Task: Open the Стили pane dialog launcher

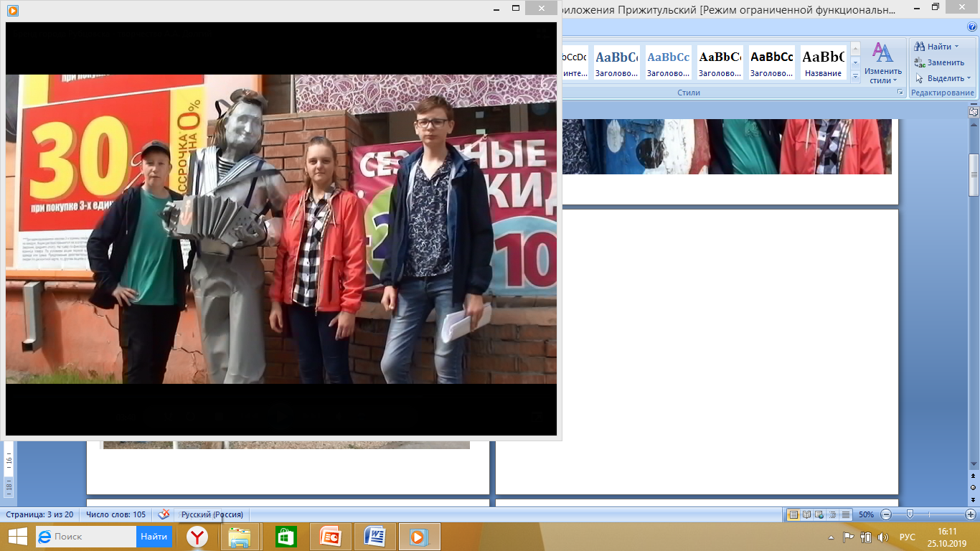Action: [x=900, y=93]
